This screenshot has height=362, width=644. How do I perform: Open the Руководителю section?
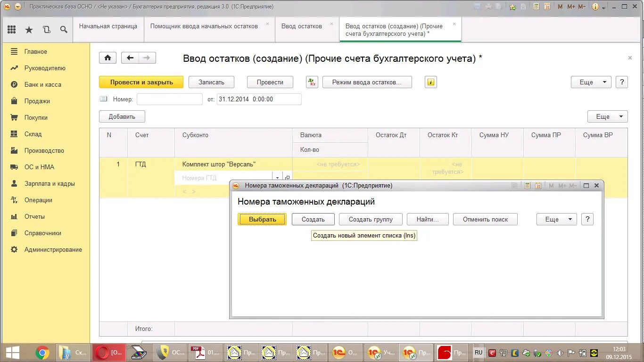(45, 68)
